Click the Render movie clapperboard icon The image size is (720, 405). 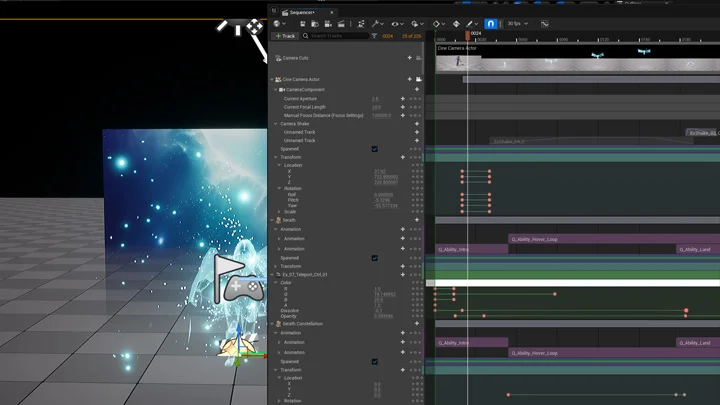[341, 24]
